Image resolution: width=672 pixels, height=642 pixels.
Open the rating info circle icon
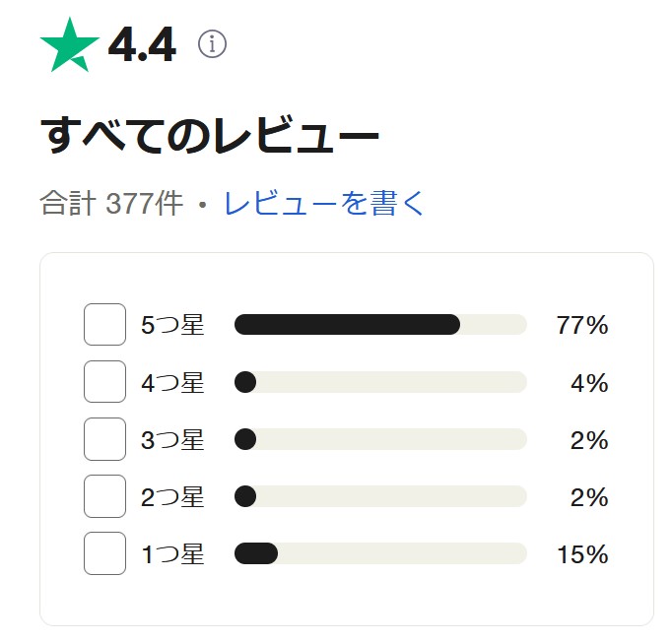(x=212, y=43)
